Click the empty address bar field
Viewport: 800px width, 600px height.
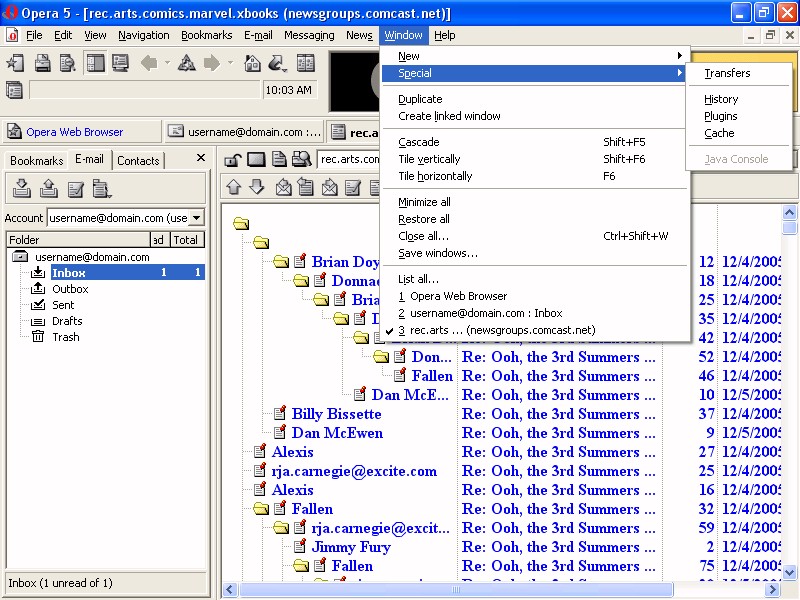click(x=145, y=90)
